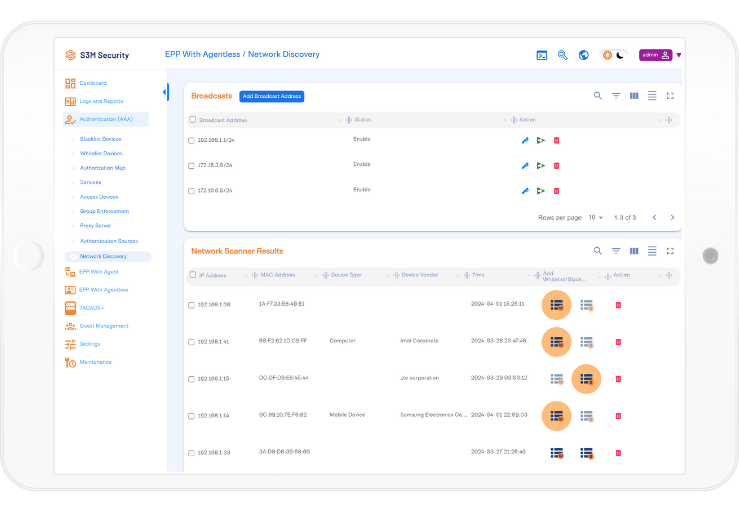Click the globe language icon in header
Screen dimensions: 739x512
(583, 55)
